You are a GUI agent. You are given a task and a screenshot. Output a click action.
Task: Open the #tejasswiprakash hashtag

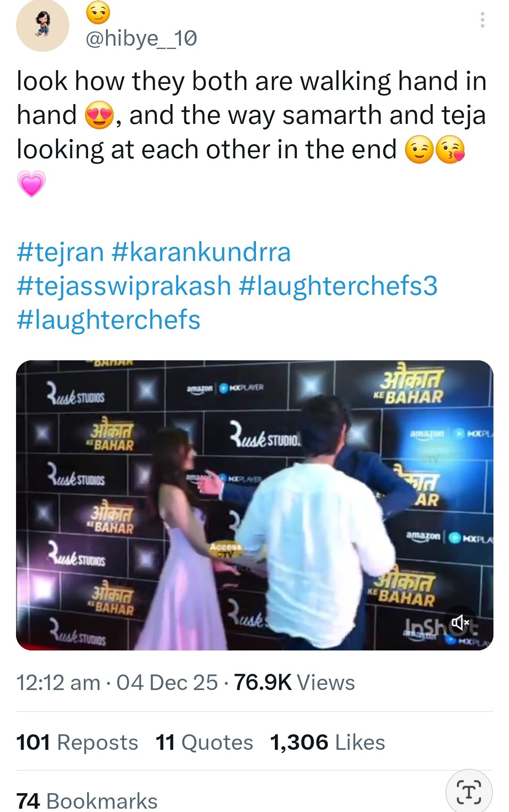124,286
